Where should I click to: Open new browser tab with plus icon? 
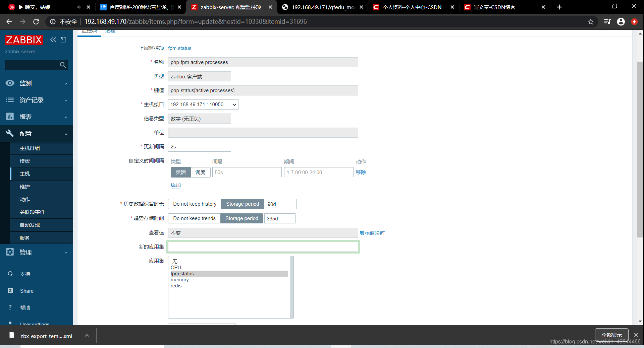point(559,7)
